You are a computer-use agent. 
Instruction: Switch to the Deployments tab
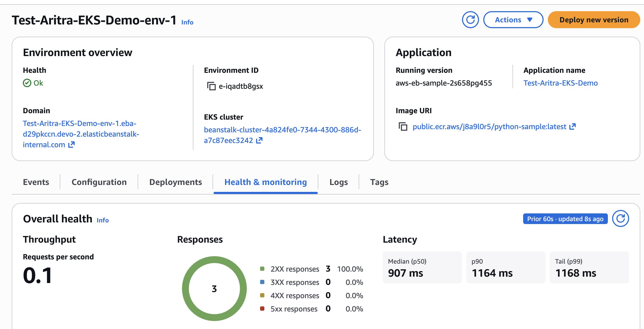[x=176, y=182]
